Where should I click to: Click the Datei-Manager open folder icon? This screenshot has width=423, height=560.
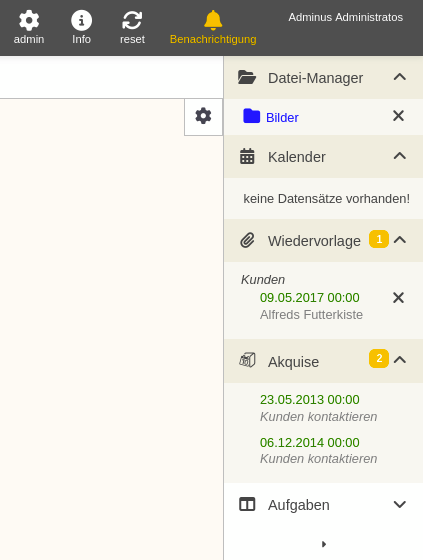tap(247, 77)
